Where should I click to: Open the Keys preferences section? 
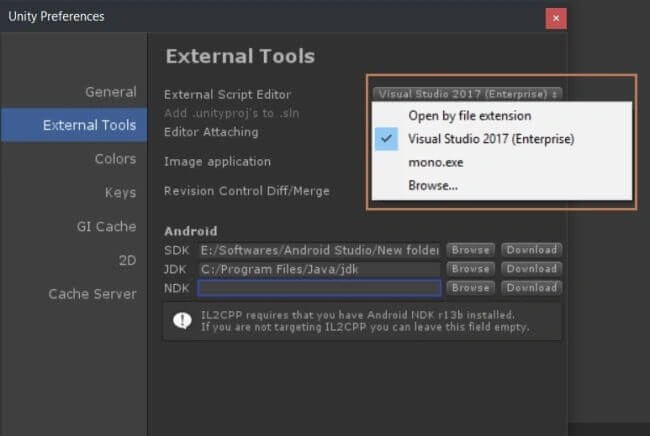pyautogui.click(x=120, y=192)
